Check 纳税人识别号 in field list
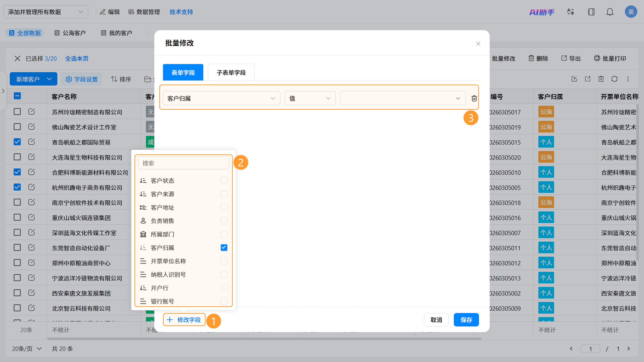This screenshot has width=644, height=362. [x=224, y=274]
